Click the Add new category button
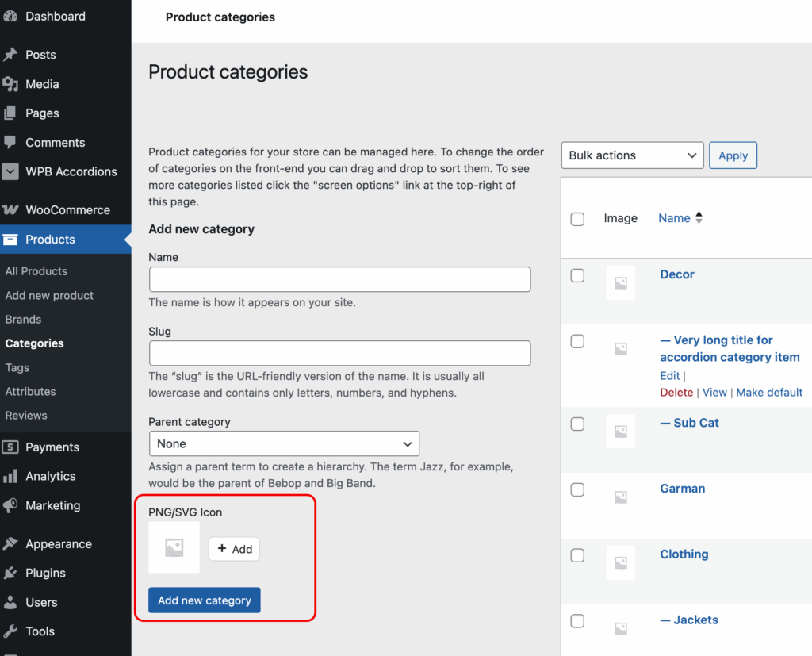The height and width of the screenshot is (656, 812). click(205, 600)
